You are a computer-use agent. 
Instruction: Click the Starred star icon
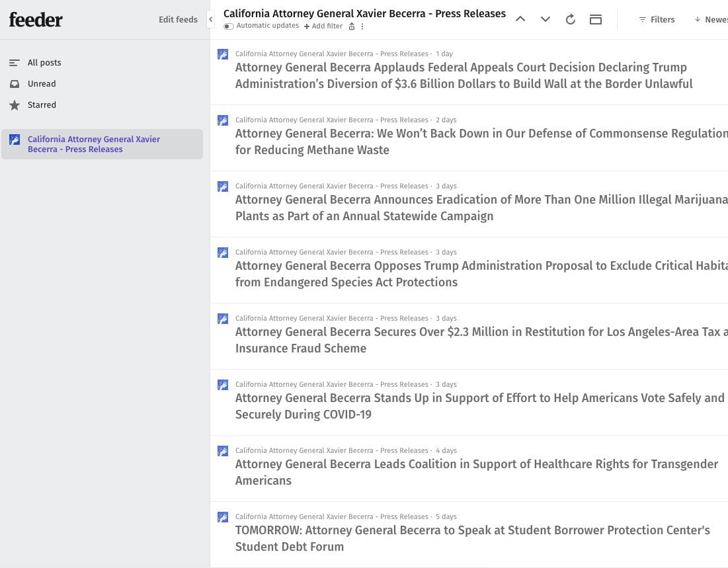(x=15, y=105)
